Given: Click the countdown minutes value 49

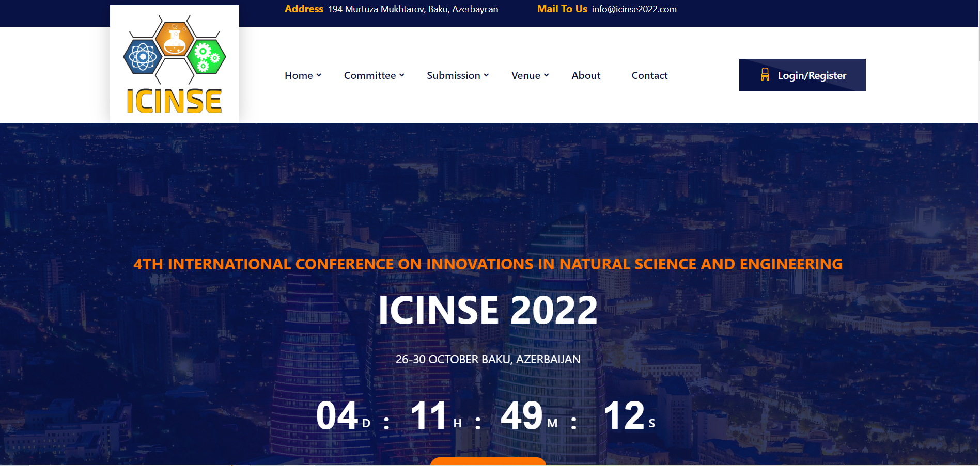Looking at the screenshot, I should click(521, 415).
